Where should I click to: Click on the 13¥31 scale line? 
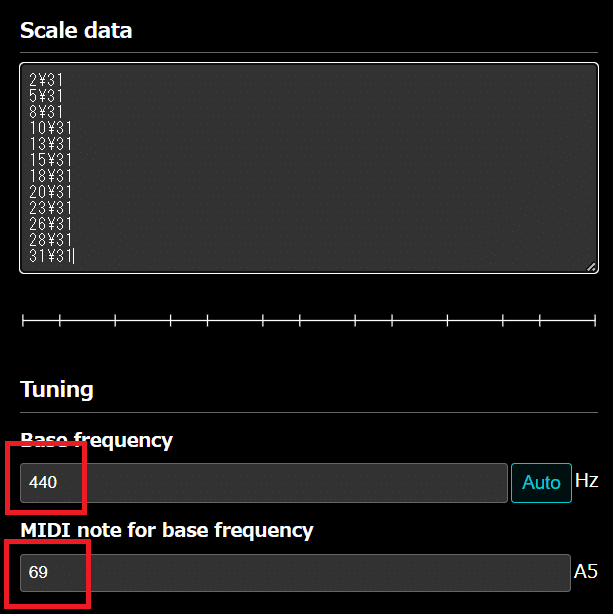click(50, 143)
